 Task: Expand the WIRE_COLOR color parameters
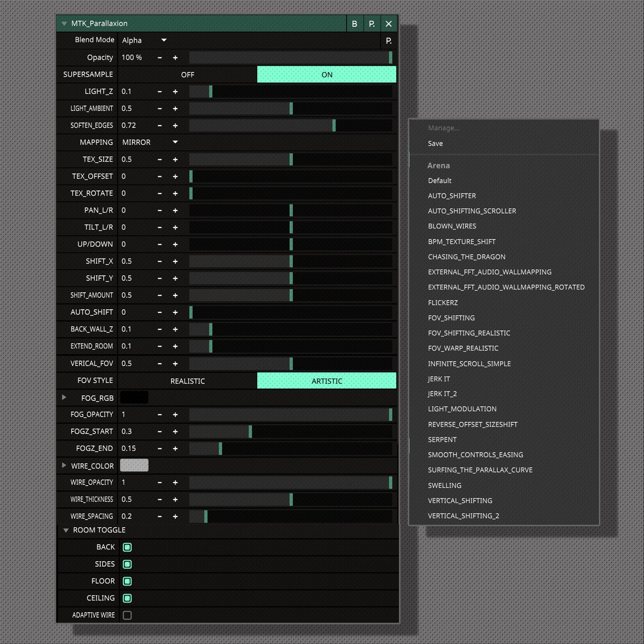click(x=64, y=465)
